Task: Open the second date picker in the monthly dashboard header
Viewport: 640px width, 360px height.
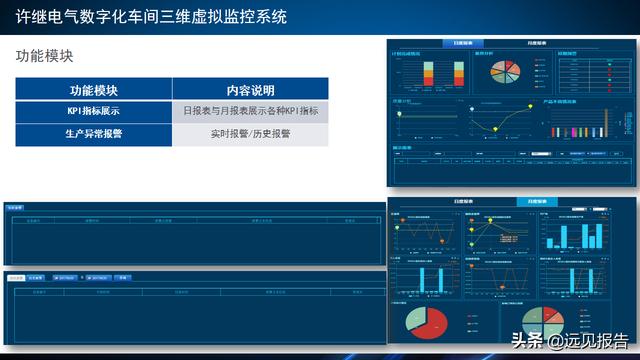Action: [x=600, y=209]
